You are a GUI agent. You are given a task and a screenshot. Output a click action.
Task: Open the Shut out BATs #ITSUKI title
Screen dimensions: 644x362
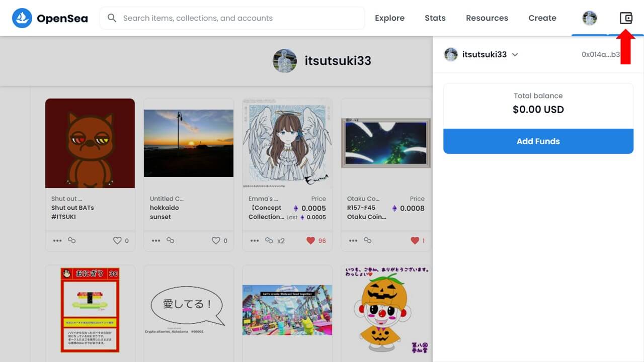[72, 212]
